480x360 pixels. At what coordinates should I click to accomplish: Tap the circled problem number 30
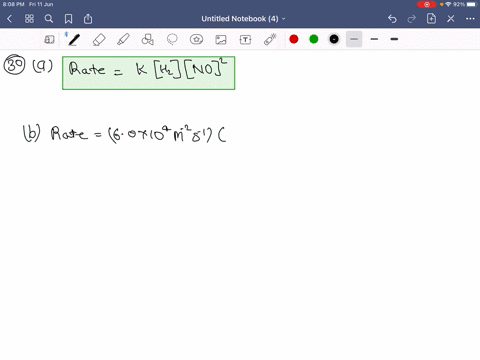14,64
